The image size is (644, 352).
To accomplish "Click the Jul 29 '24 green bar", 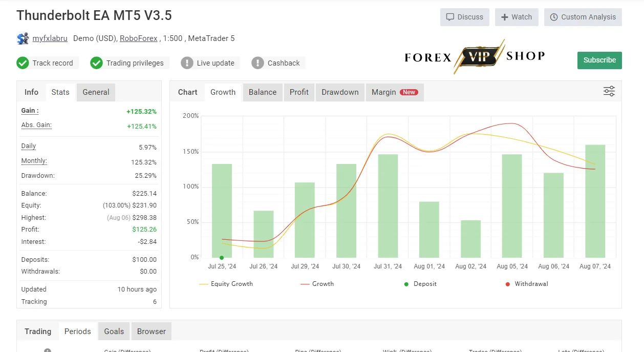I will (305, 220).
